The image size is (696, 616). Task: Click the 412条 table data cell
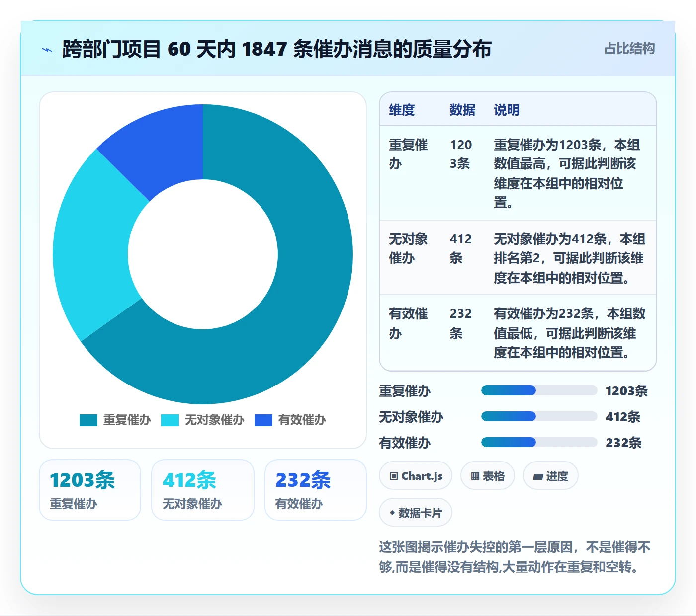[461, 248]
